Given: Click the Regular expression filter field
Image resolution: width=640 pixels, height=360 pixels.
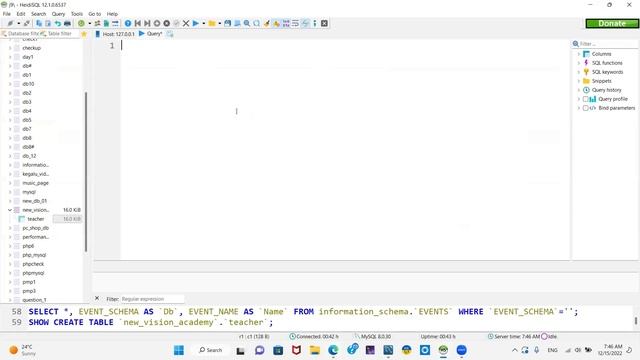Looking at the screenshot, I should click(152, 299).
